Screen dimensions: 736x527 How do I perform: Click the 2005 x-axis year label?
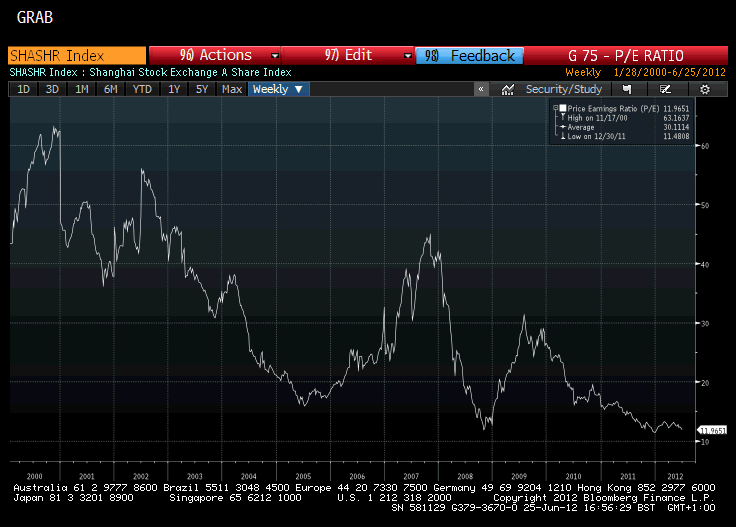click(303, 476)
